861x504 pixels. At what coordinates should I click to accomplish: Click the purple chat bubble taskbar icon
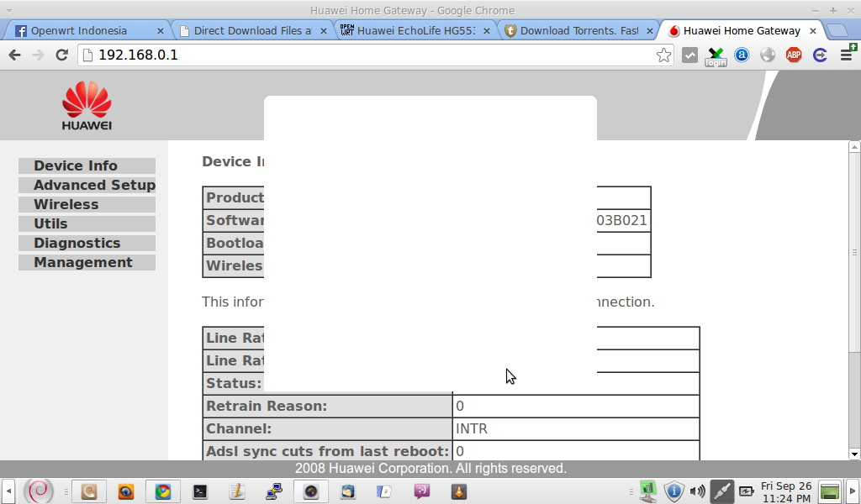[x=422, y=491]
